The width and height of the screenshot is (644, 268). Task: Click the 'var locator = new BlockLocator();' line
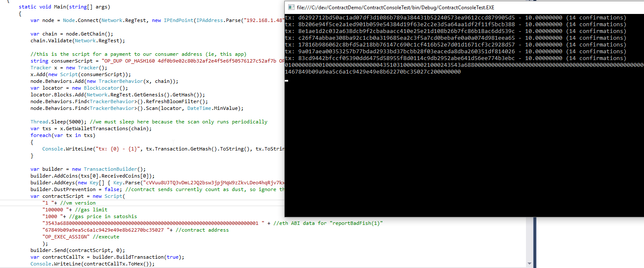point(79,88)
